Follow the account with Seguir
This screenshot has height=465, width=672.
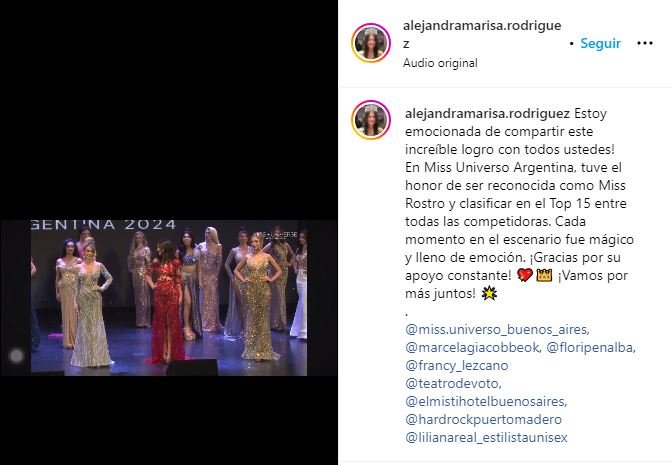[x=600, y=43]
